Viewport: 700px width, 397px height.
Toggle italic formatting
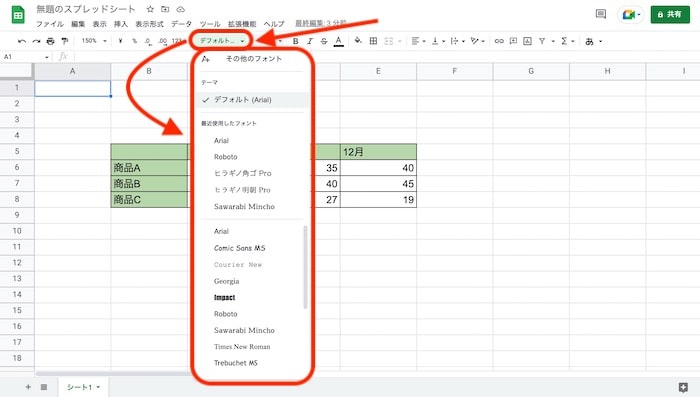coord(310,41)
